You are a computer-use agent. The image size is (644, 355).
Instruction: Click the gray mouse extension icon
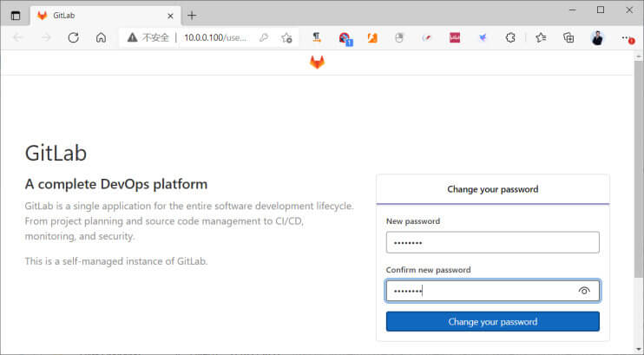pos(399,38)
